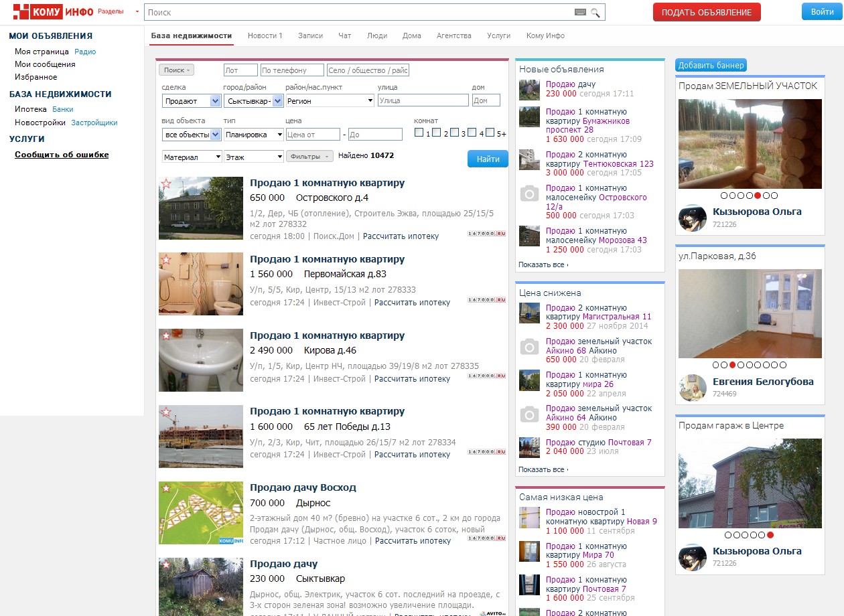Open the Сыктывкар city dropdown
Image resolution: width=844 pixels, height=616 pixels.
point(253,100)
